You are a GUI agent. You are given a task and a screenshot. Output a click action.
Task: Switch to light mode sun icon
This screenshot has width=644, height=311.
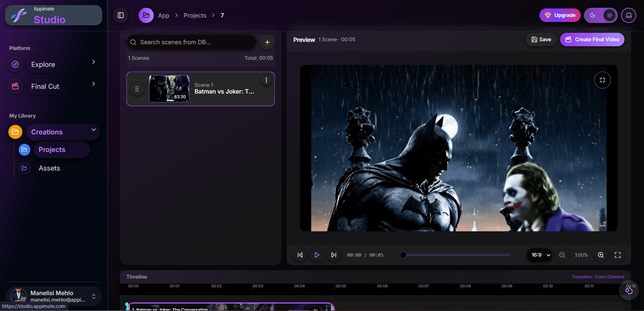pyautogui.click(x=610, y=15)
